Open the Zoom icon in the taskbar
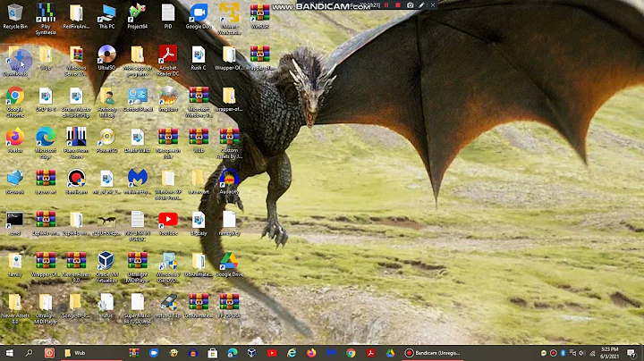Image resolution: width=644 pixels, height=361 pixels. tap(154, 353)
